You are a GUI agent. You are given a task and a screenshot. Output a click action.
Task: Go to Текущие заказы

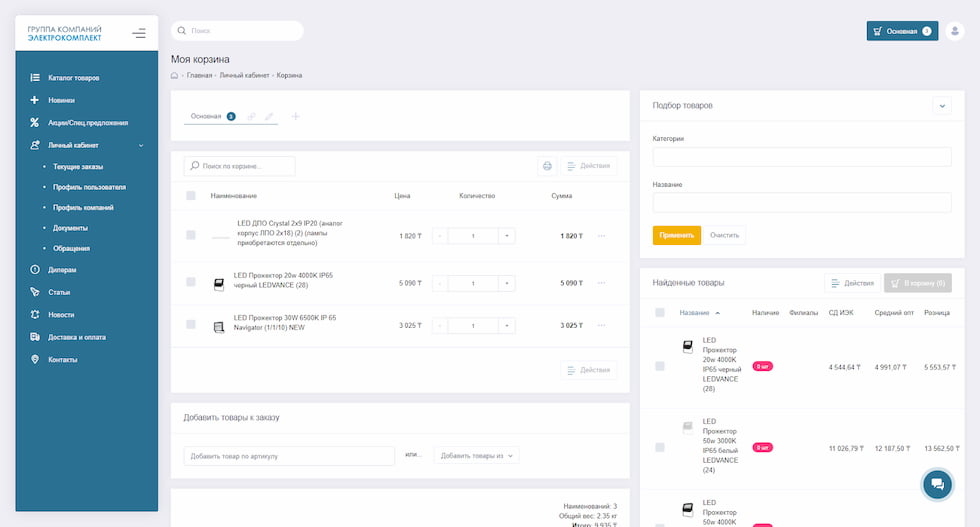click(78, 167)
